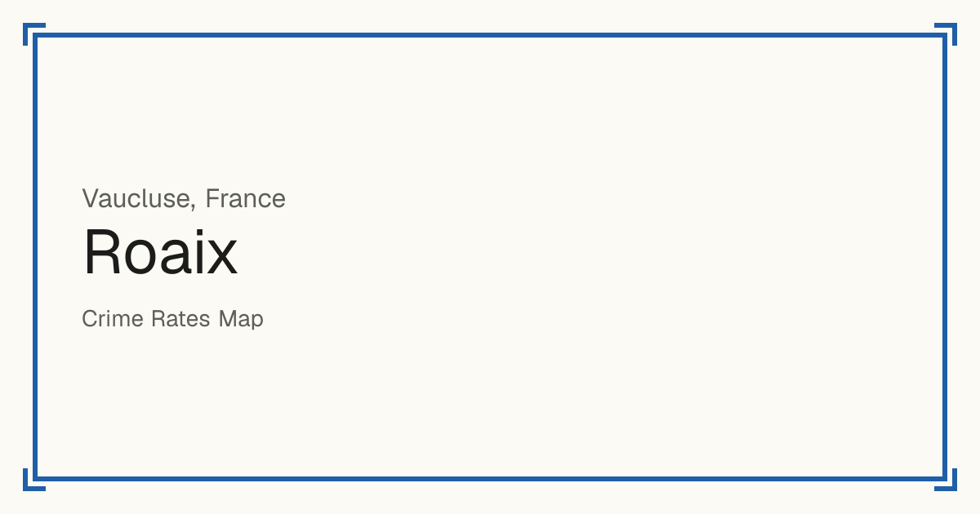Click the capital R in Roaix
The width and height of the screenshot is (980, 514).
point(101,253)
